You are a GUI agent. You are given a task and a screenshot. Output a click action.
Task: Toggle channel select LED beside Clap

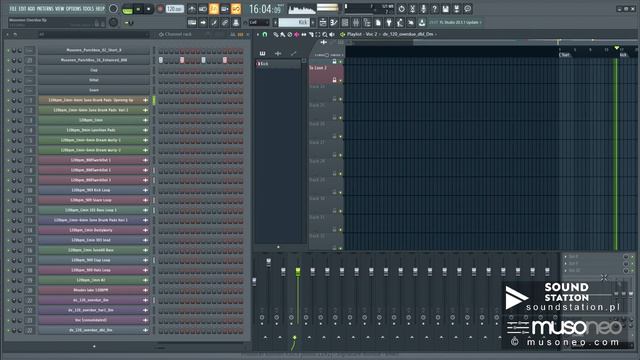[x=154, y=70]
